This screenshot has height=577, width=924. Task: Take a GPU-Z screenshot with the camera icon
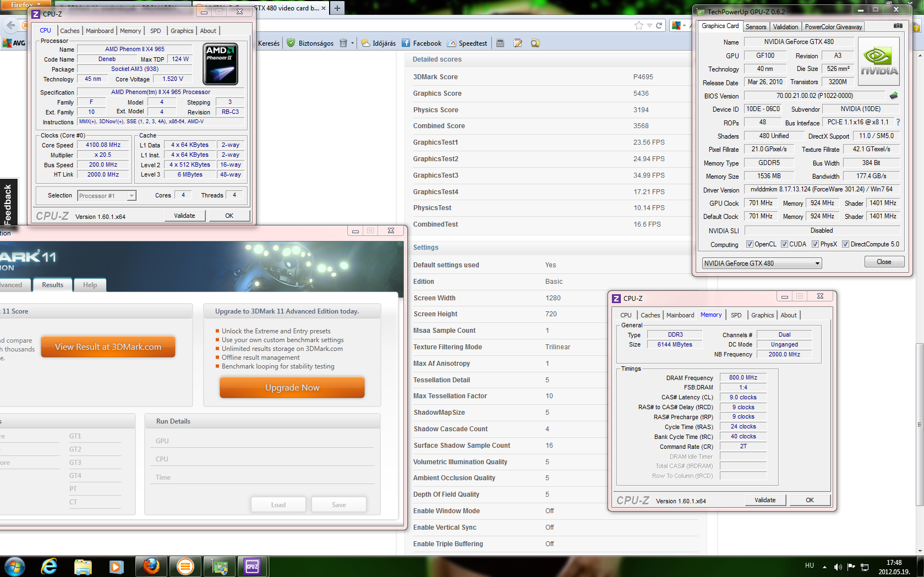898,26
